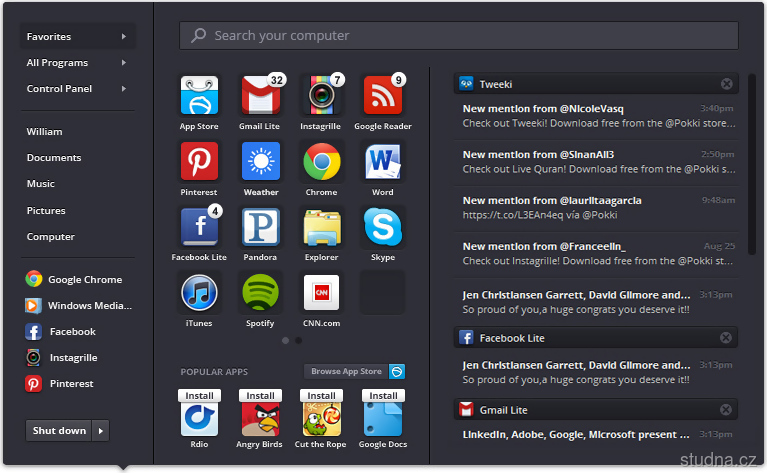Install Cut the Rope
This screenshot has height=473, width=767.
[x=321, y=395]
